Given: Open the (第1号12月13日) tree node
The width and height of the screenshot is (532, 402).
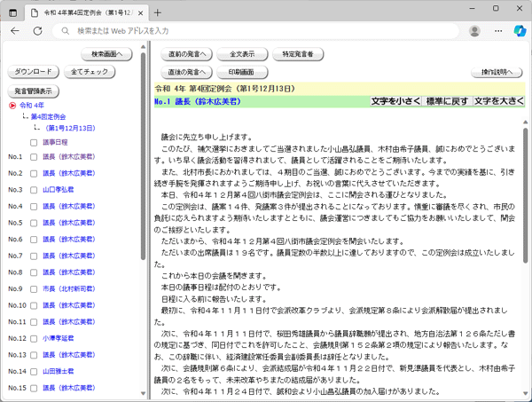Looking at the screenshot, I should 70,129.
